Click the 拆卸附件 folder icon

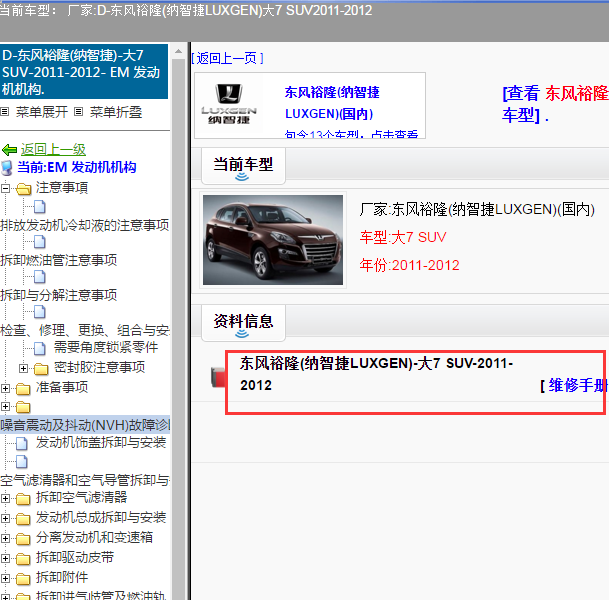click(23, 579)
